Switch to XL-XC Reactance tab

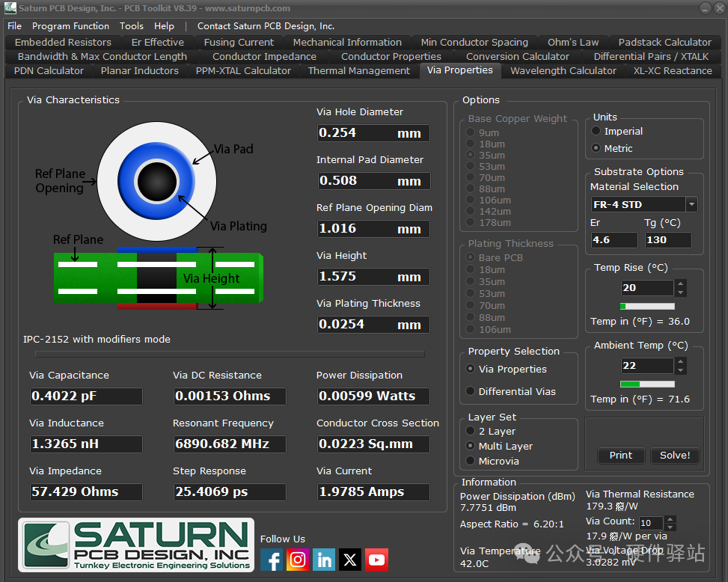coord(673,71)
